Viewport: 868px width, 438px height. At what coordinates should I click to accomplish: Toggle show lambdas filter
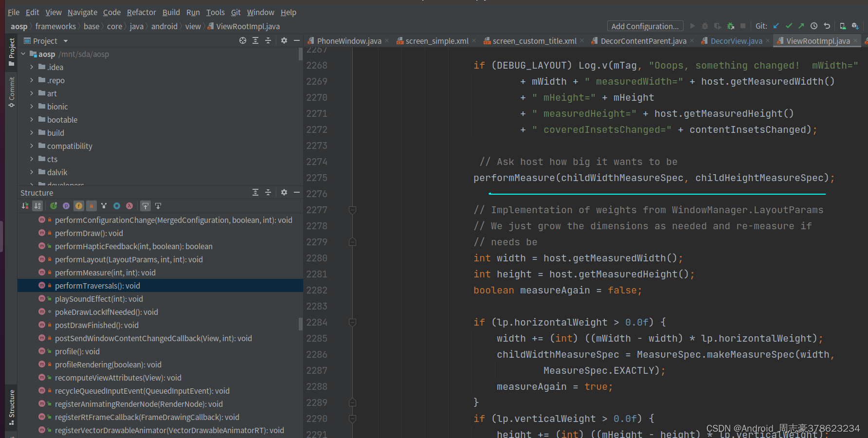click(129, 206)
